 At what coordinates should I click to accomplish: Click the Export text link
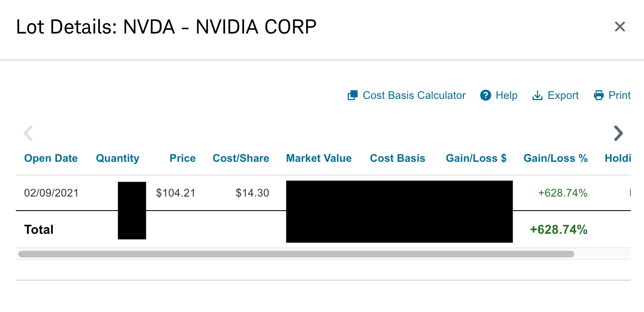(x=563, y=96)
